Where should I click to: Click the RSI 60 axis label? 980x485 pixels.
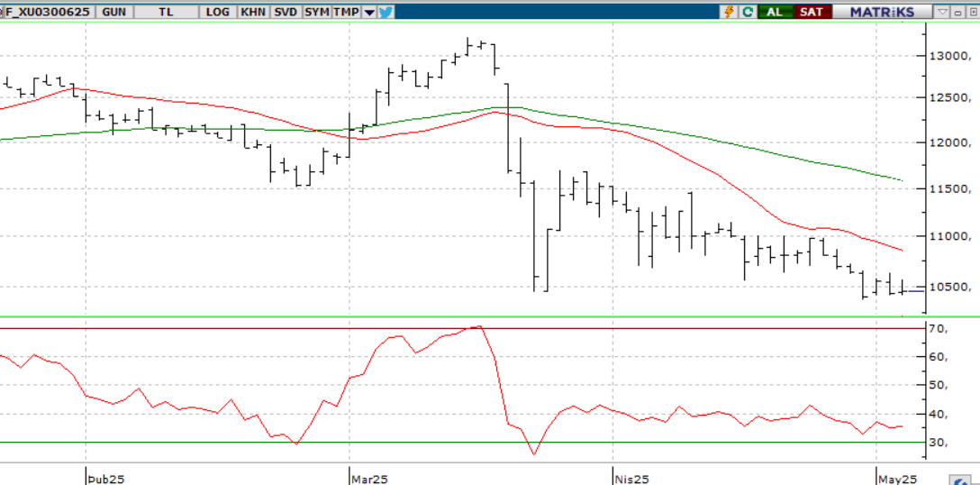coord(939,357)
